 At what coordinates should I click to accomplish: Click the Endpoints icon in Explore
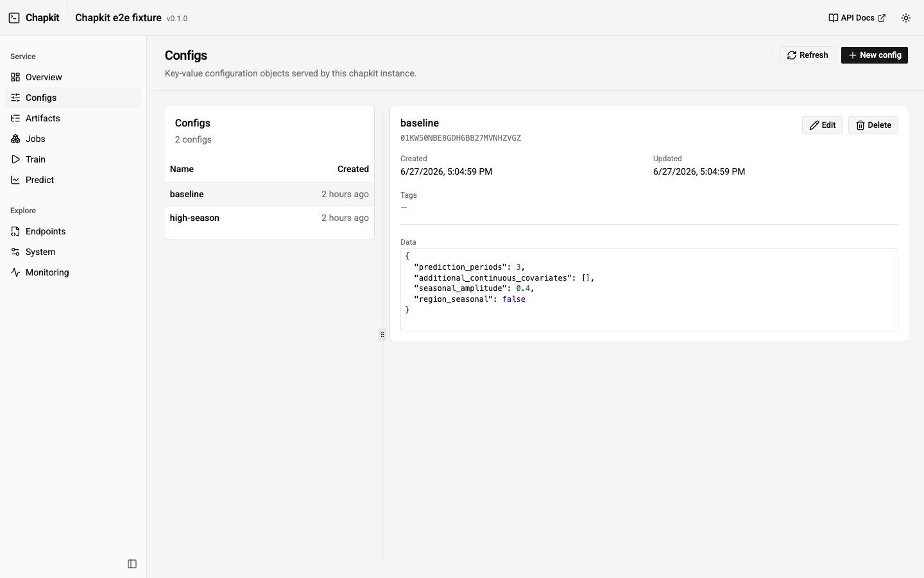[x=15, y=231]
